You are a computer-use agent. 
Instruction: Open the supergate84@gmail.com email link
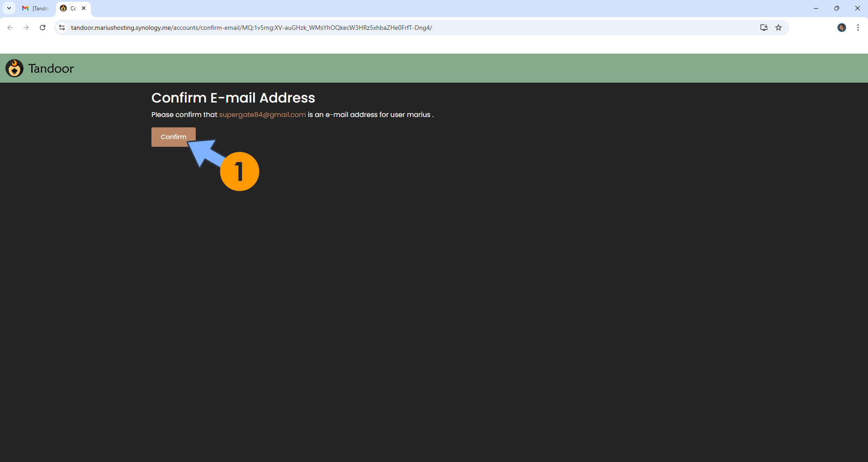coord(262,115)
